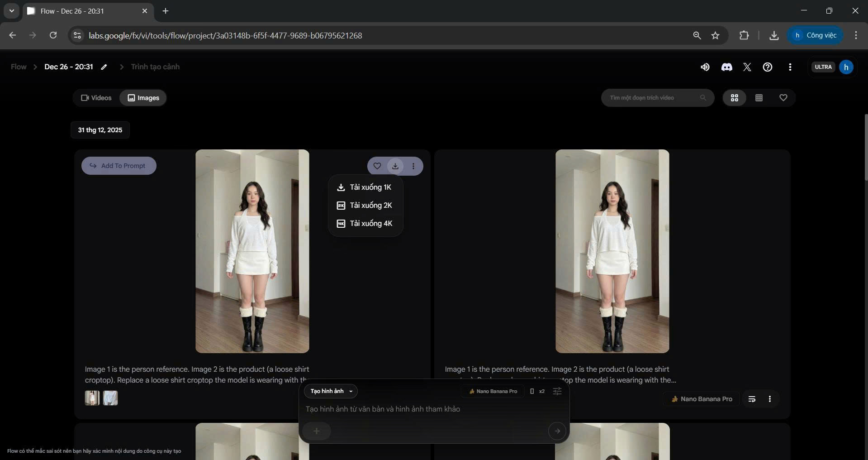Click the page vertical scrollbar

(x=866, y=147)
